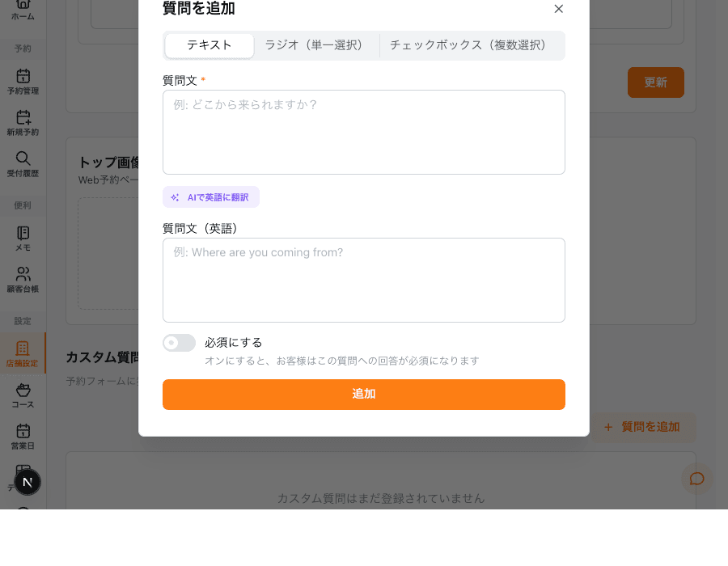Open the chat support bubble icon
The height and width of the screenshot is (566, 728).
tap(696, 478)
